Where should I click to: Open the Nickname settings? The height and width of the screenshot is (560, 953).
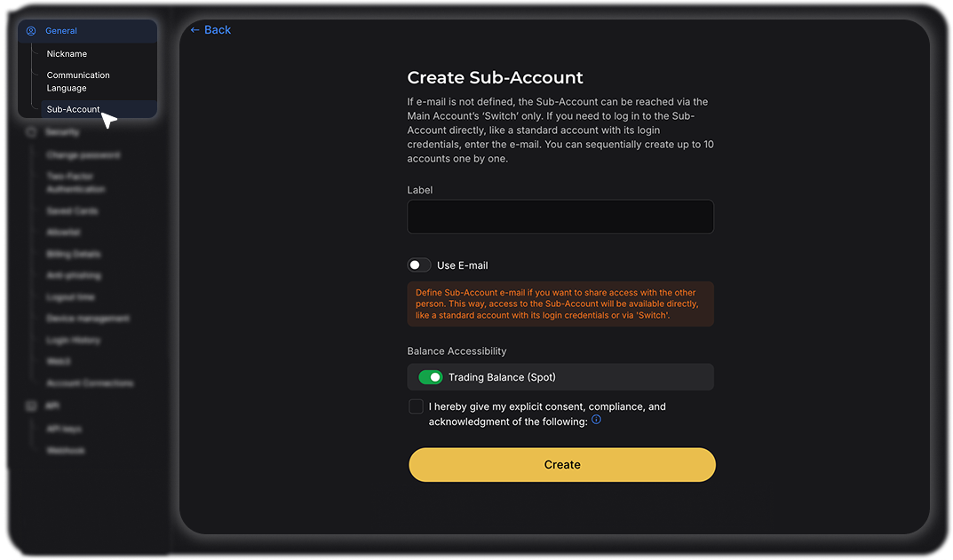[67, 54]
